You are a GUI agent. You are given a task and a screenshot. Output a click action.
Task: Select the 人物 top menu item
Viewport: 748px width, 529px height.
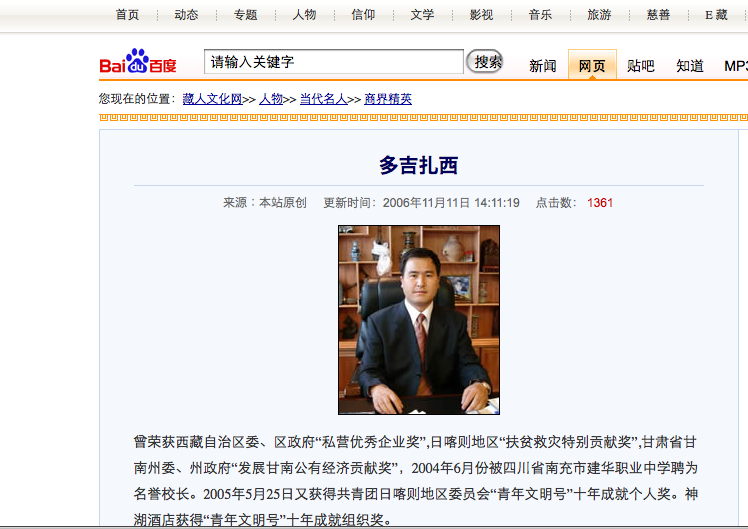pos(304,15)
